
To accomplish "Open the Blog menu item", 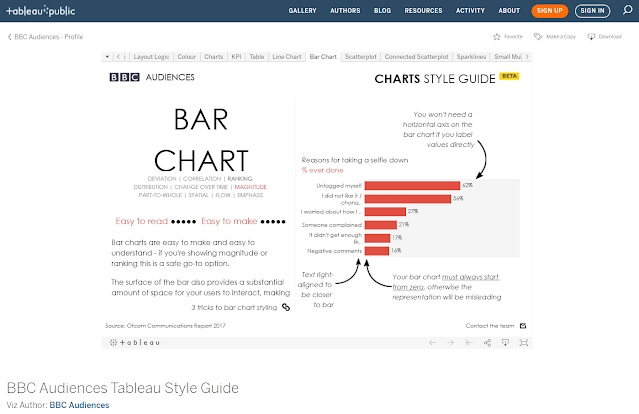I will 382,11.
